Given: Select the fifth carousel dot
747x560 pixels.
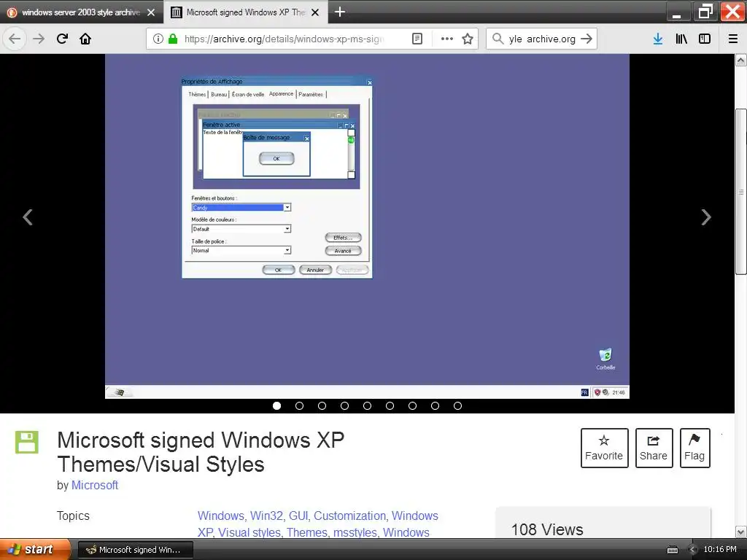Looking at the screenshot, I should [368, 405].
